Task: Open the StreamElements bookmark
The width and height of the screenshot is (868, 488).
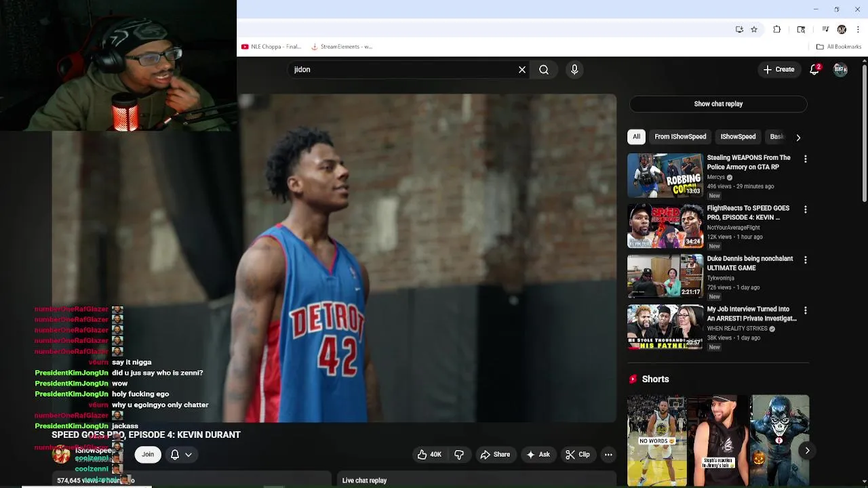Action: (342, 47)
